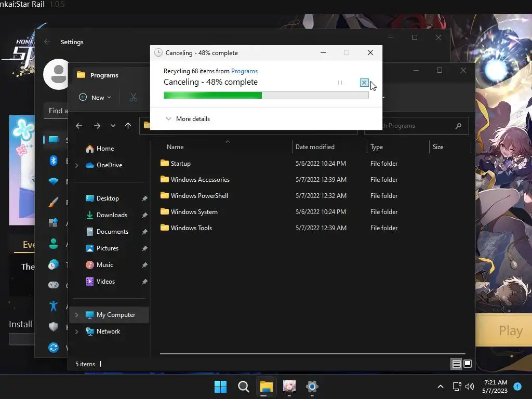This screenshot has width=532, height=399.
Task: Switch Explorer to large thumbnails view
Action: 468,364
